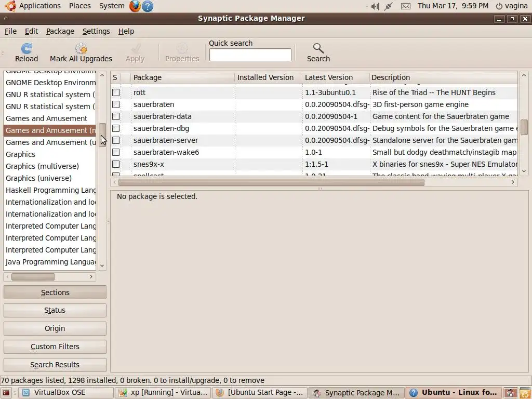Sort by the S status column header
532x399 pixels.
pos(115,77)
